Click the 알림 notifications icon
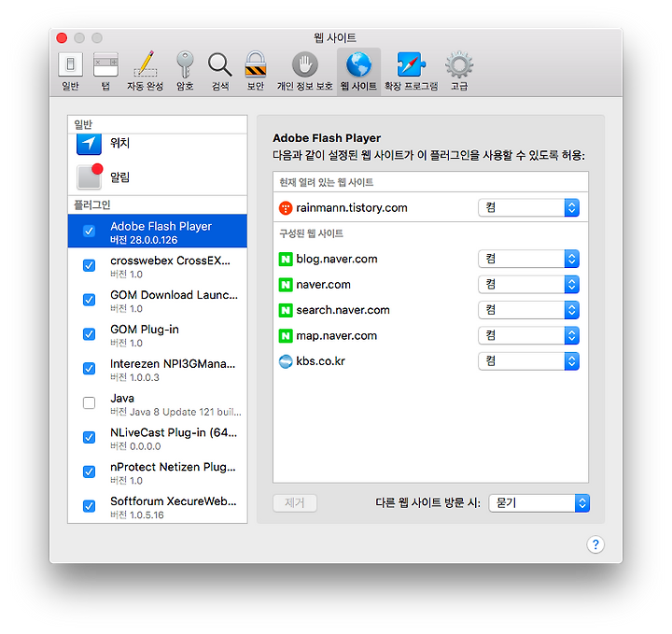Viewport: 672px width, 634px height. [x=90, y=176]
